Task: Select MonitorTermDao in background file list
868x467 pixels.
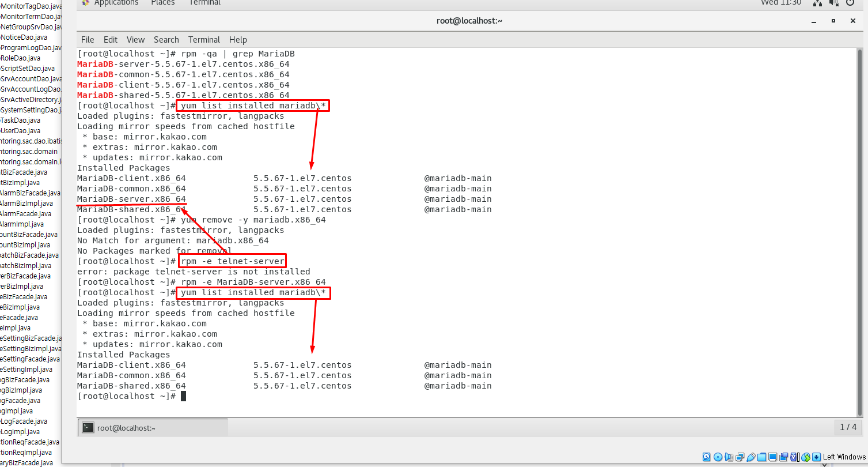Action: [x=31, y=17]
